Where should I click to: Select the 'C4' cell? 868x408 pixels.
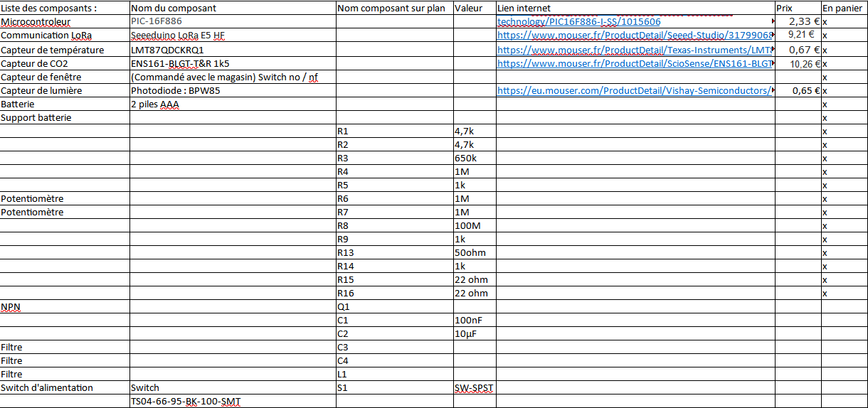click(394, 360)
